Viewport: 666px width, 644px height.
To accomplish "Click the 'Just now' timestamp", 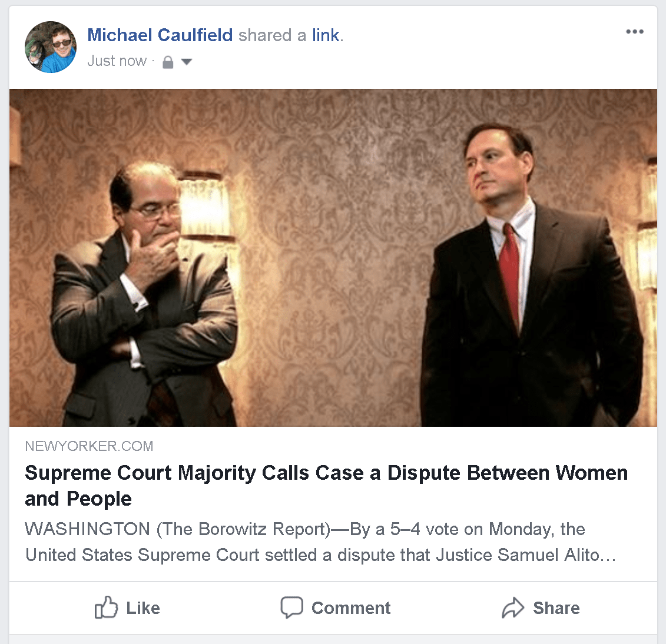I will click(x=117, y=61).
